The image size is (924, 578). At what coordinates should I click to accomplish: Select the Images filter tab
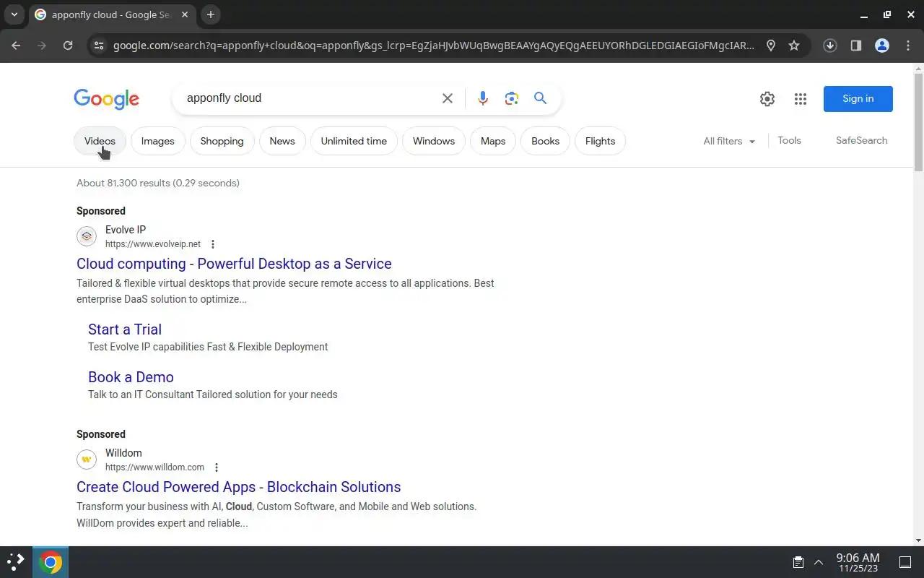(x=157, y=141)
